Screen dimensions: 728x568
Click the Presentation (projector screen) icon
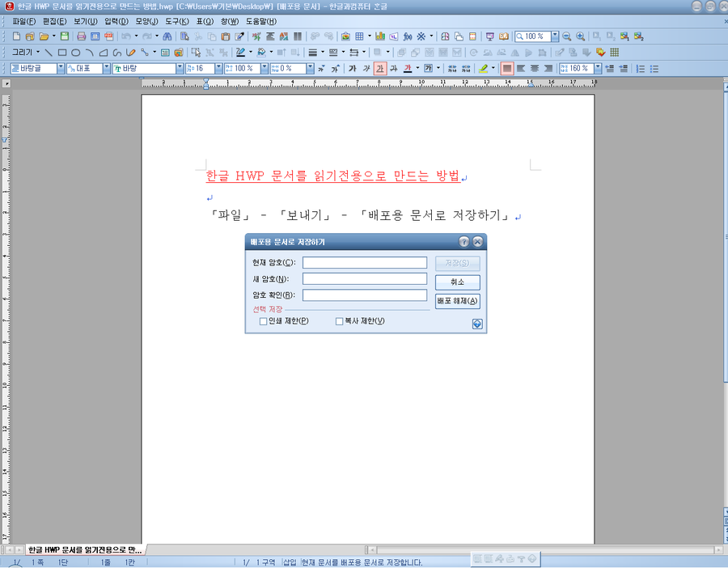point(490,36)
